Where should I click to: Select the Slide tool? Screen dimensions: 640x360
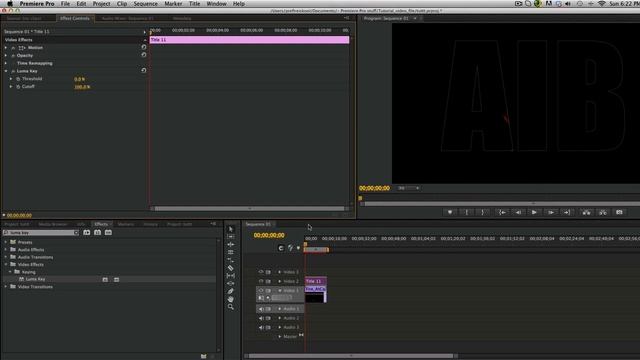tap(231, 283)
